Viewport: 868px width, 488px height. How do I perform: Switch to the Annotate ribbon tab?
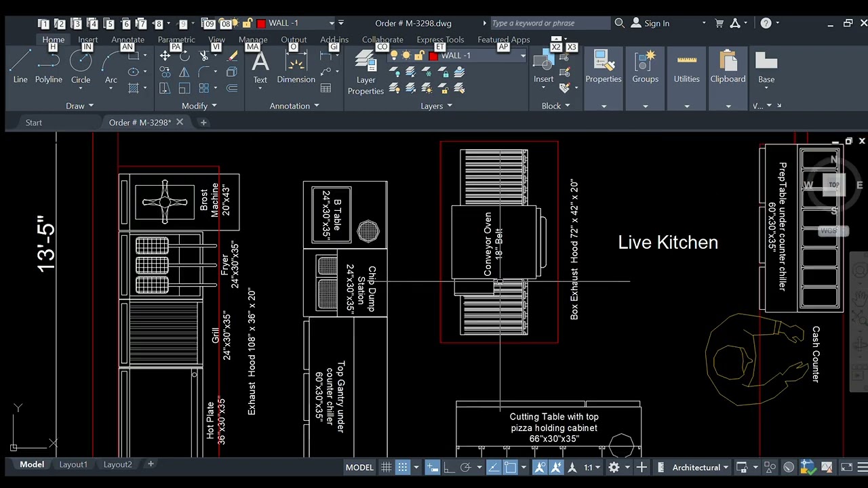127,40
